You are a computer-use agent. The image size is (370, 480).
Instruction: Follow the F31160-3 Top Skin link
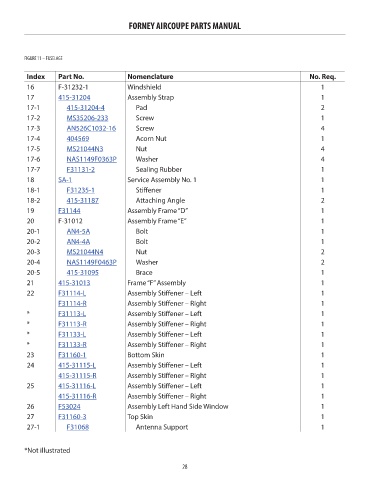[72, 417]
